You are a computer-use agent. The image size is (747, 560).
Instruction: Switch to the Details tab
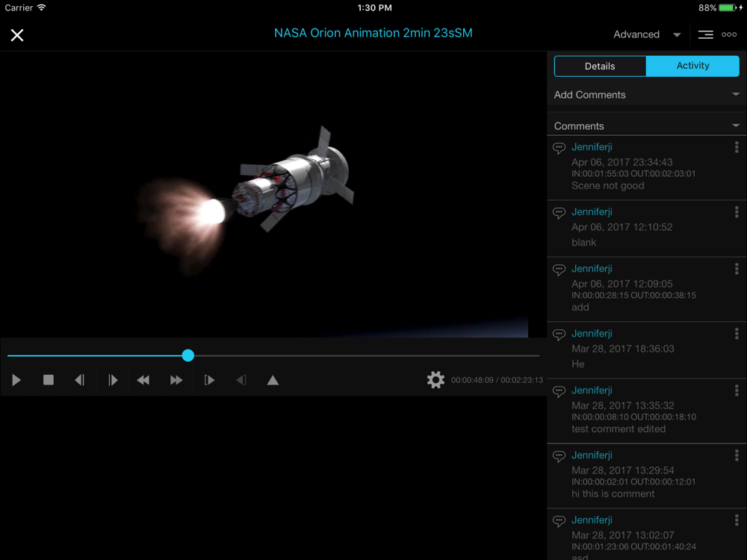point(600,66)
